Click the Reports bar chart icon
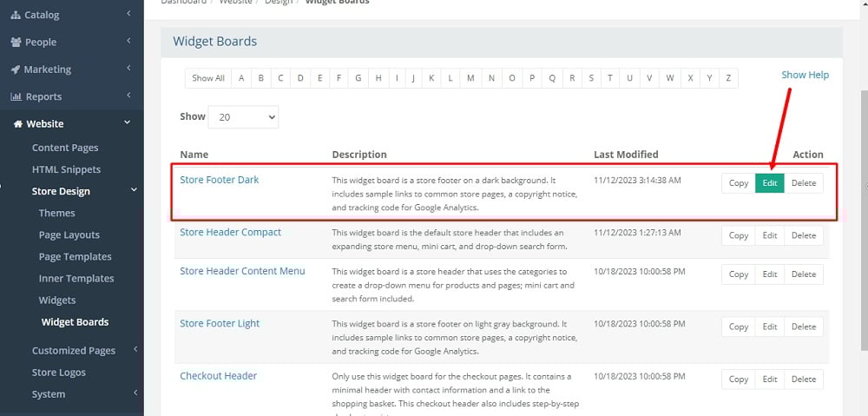The image size is (868, 416). point(16,96)
